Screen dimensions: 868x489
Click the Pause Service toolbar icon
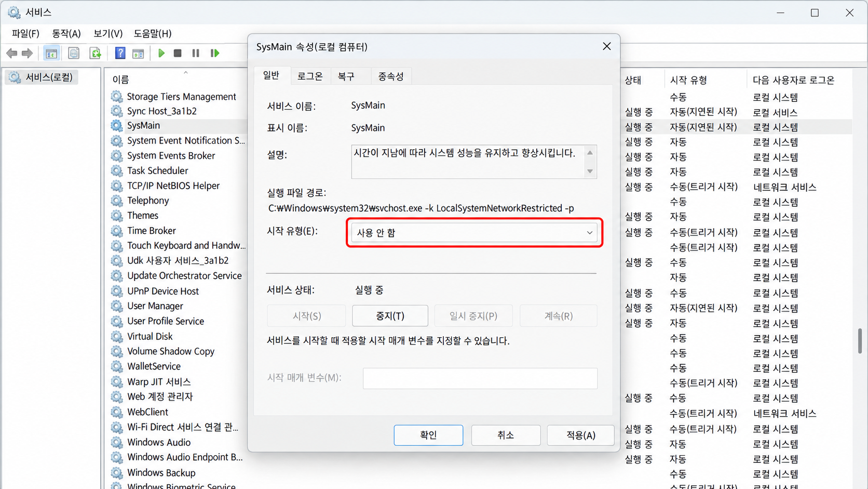pyautogui.click(x=196, y=53)
